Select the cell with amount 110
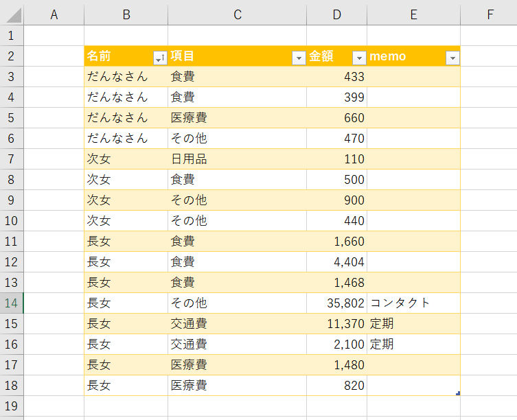The height and width of the screenshot is (420, 517). (336, 159)
